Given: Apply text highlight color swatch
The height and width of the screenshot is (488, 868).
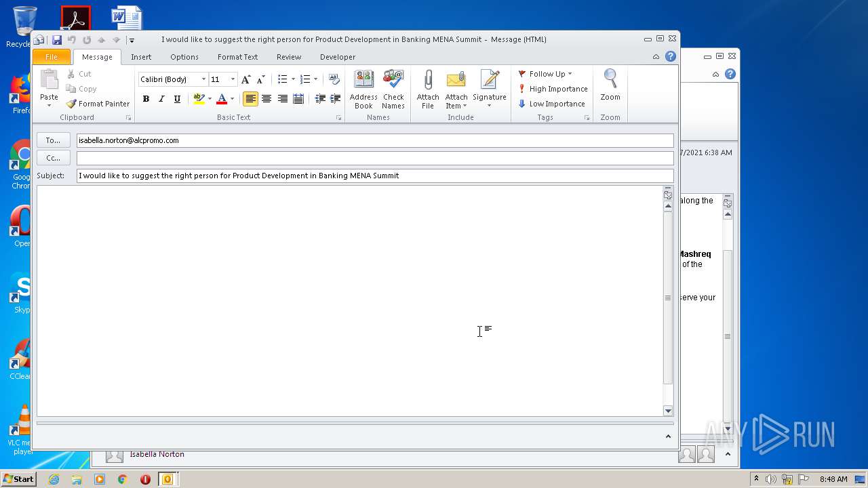Looking at the screenshot, I should [x=198, y=99].
